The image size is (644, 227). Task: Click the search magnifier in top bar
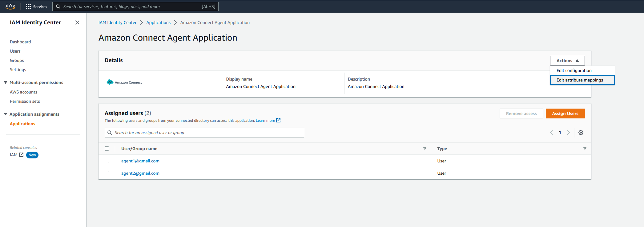pyautogui.click(x=58, y=6)
